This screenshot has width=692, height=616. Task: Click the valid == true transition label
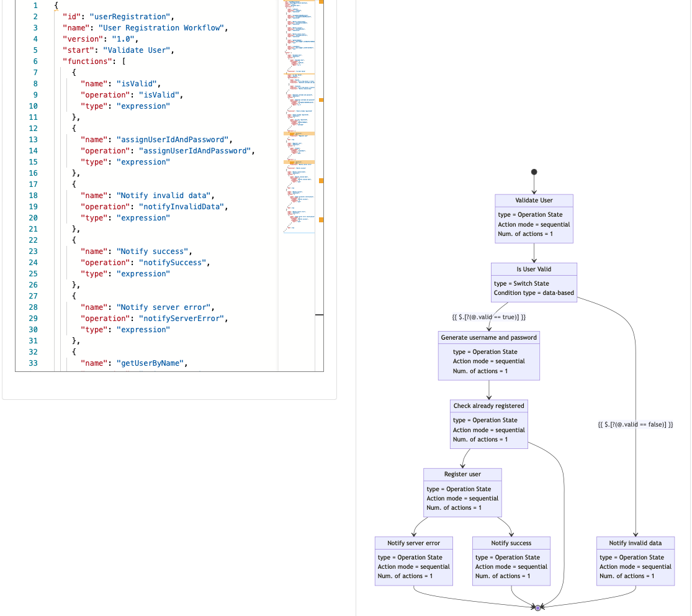click(x=488, y=317)
